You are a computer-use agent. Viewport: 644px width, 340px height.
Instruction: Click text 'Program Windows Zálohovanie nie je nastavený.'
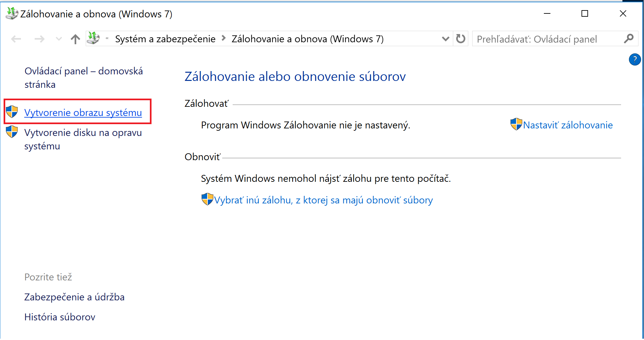(x=306, y=125)
